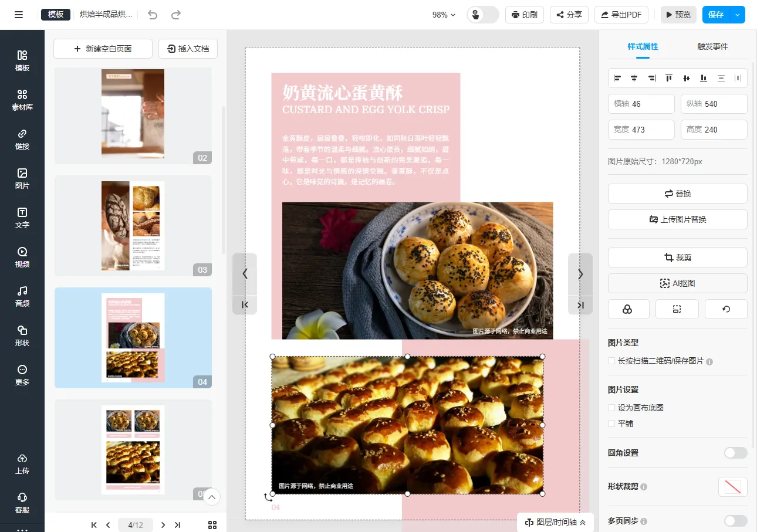
Task: Open the hamburger main menu
Action: [x=19, y=15]
